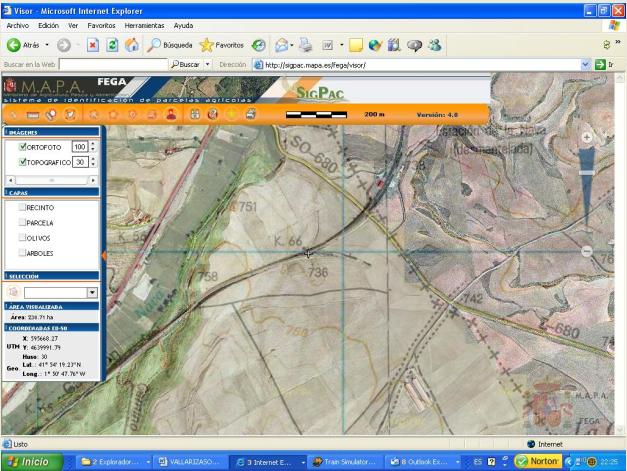Zoom in with the plus button on the map

point(587,137)
